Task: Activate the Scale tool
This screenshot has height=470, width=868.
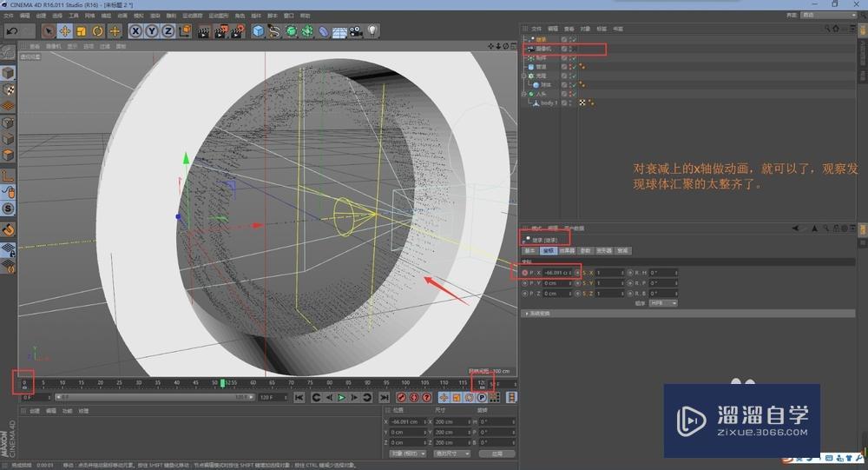Action: click(x=82, y=31)
